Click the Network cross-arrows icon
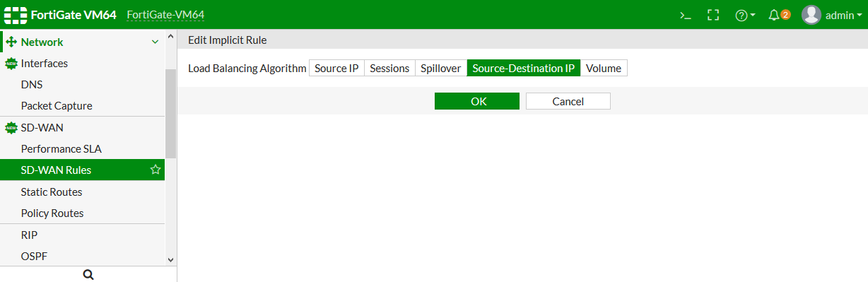This screenshot has height=282, width=868. pos(11,42)
